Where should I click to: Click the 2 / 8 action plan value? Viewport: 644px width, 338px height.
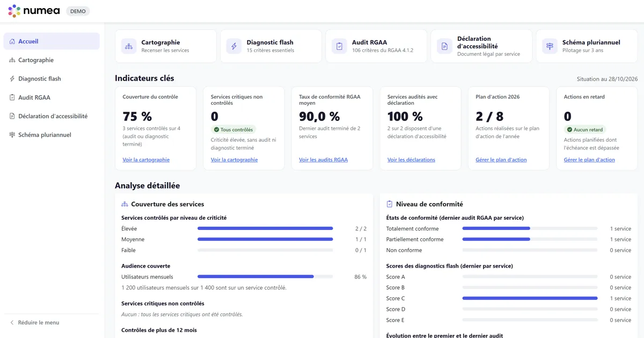pos(489,116)
